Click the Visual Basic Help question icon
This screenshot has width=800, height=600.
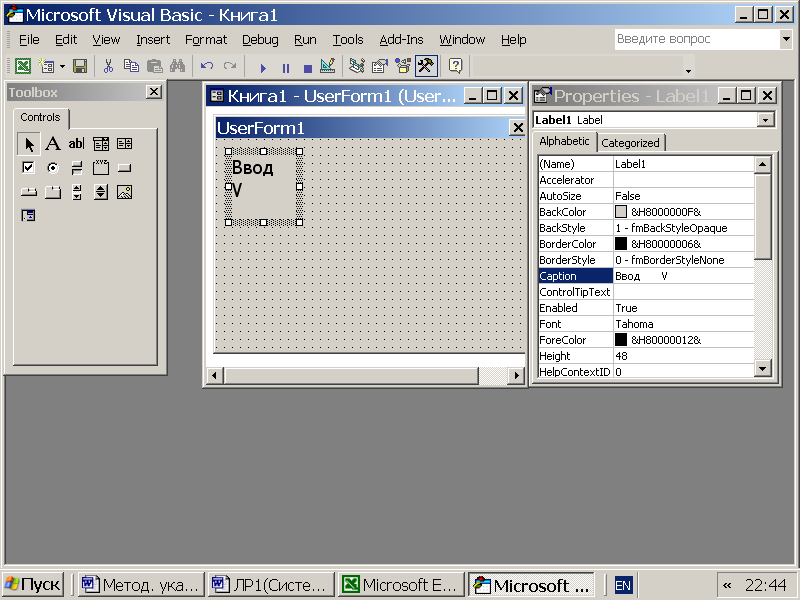[455, 66]
